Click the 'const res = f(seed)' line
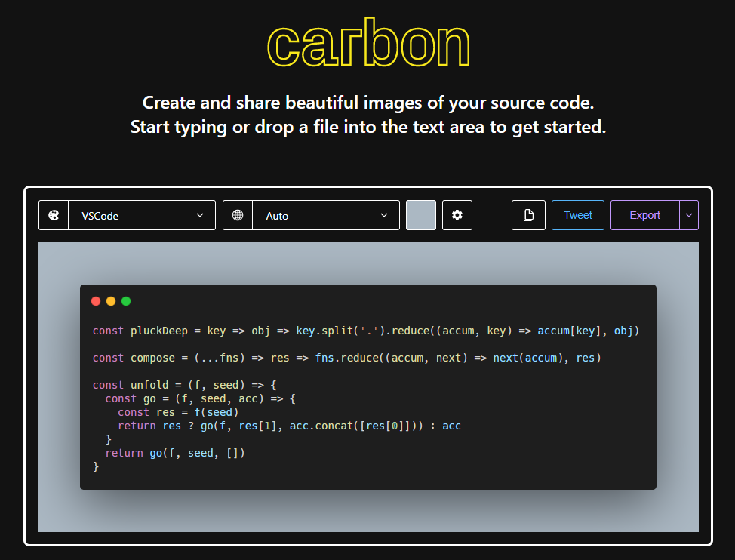This screenshot has width=735, height=560. coord(178,412)
